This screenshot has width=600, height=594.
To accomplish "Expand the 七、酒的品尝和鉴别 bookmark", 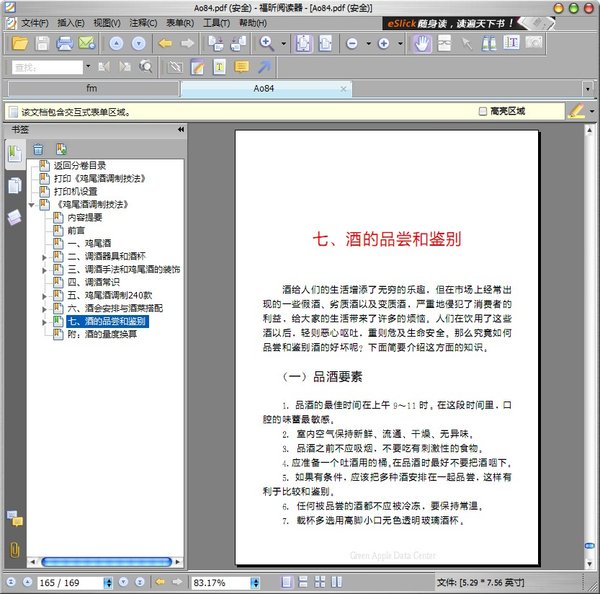I will pyautogui.click(x=44, y=322).
